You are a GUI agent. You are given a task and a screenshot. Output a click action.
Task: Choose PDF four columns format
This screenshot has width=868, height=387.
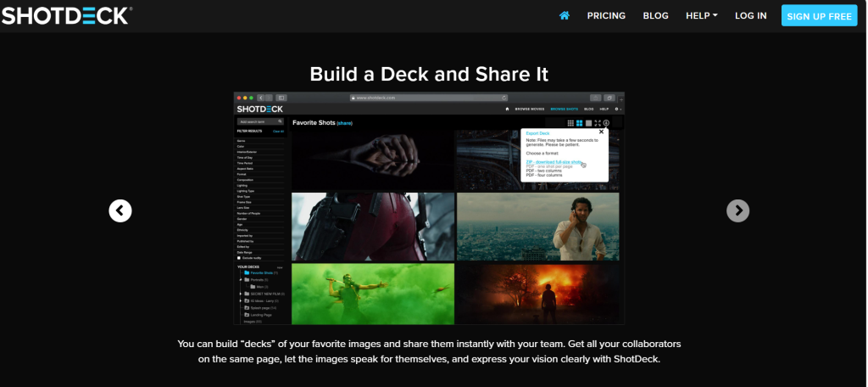[544, 175]
